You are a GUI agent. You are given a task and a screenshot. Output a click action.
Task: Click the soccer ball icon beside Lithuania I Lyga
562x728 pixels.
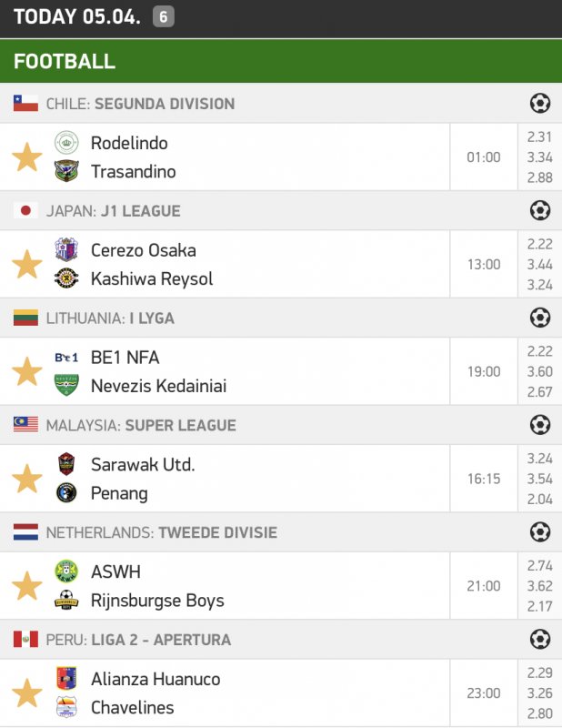[x=540, y=318]
